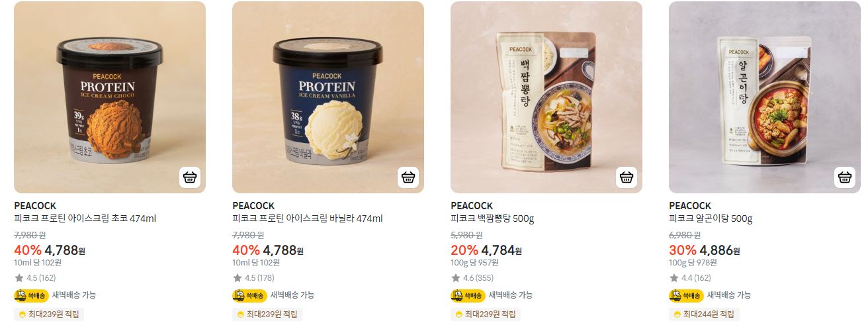Open 피코크 백짬뽕탕 500g title link
The image size is (868, 335).
(492, 218)
